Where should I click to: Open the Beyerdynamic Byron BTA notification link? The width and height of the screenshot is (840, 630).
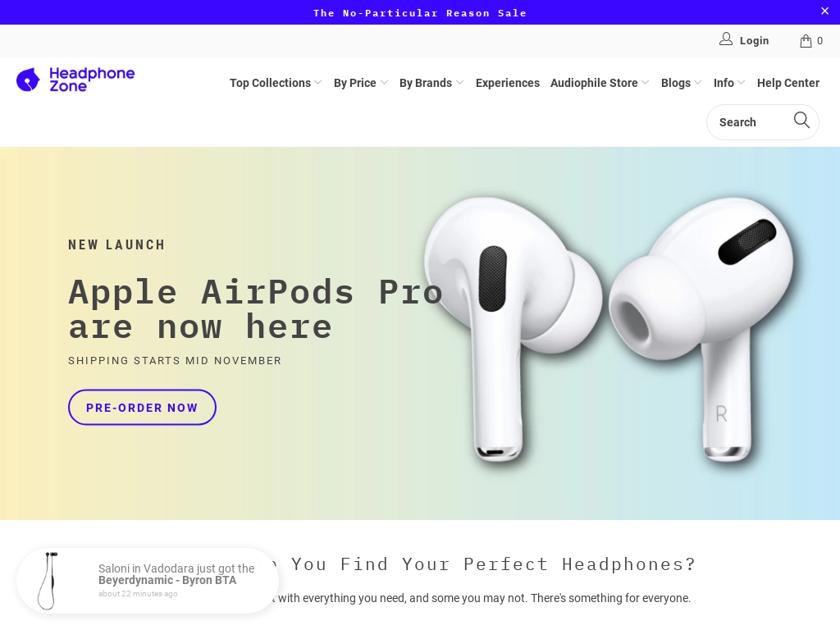point(167,580)
